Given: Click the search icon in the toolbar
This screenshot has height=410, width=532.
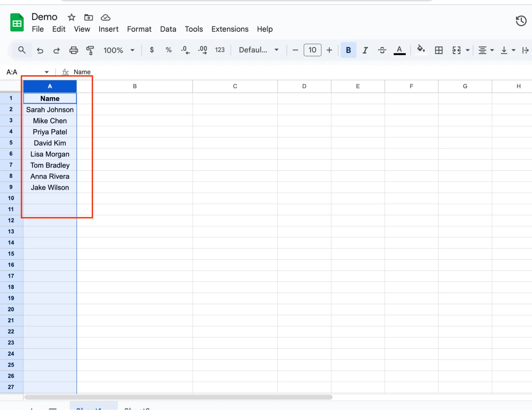Looking at the screenshot, I should [22, 50].
